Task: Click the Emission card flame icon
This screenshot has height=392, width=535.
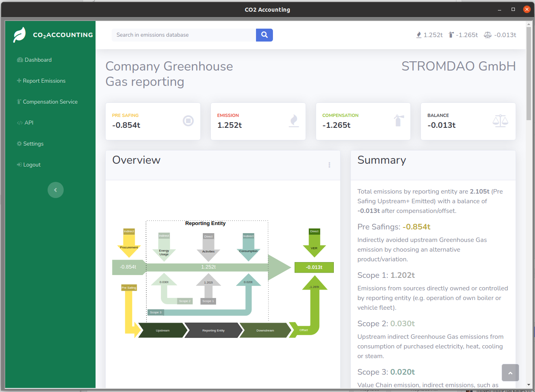Action: [294, 121]
